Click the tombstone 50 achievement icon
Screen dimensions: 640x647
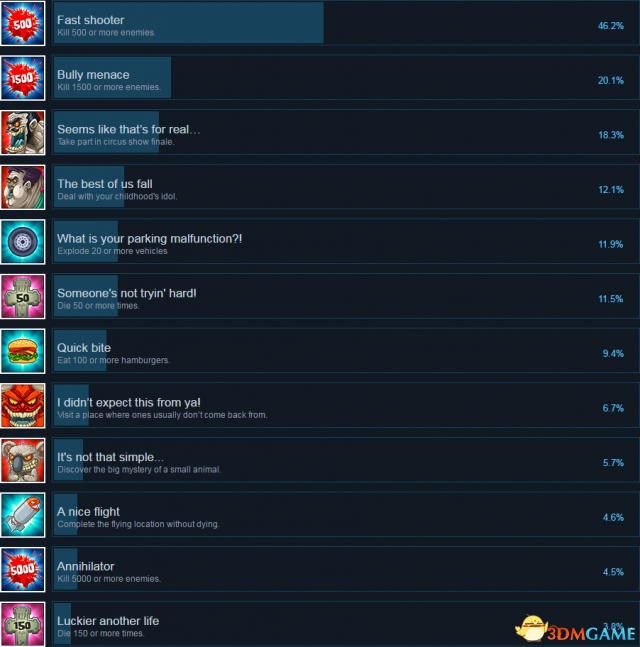[x=23, y=297]
